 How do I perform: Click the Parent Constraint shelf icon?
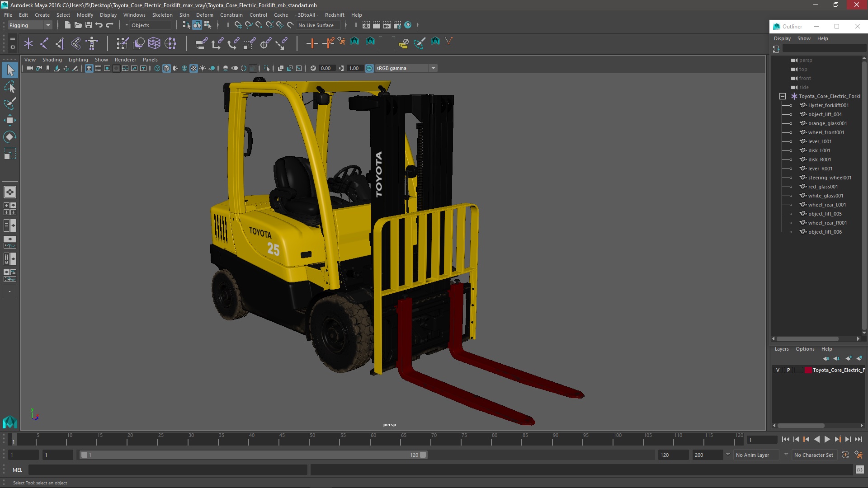201,43
